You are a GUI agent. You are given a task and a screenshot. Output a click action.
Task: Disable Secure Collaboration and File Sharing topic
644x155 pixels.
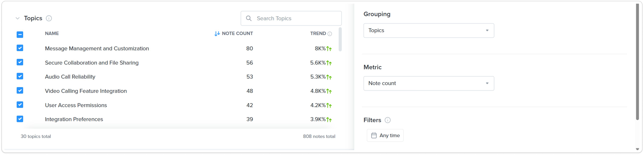point(20,62)
